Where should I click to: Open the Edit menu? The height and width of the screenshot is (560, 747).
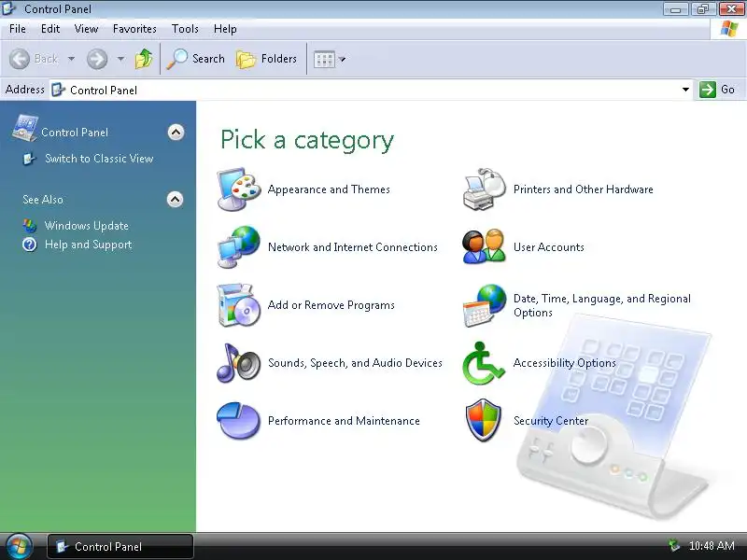(x=50, y=29)
